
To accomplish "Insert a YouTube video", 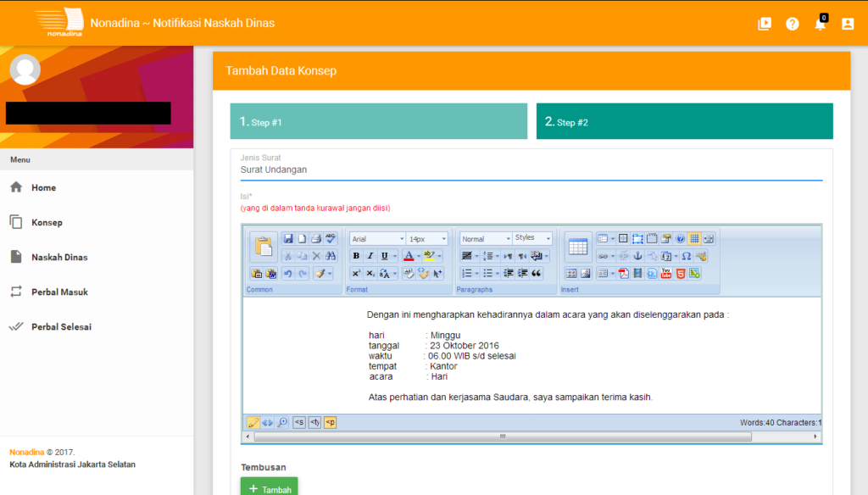I will coord(666,274).
